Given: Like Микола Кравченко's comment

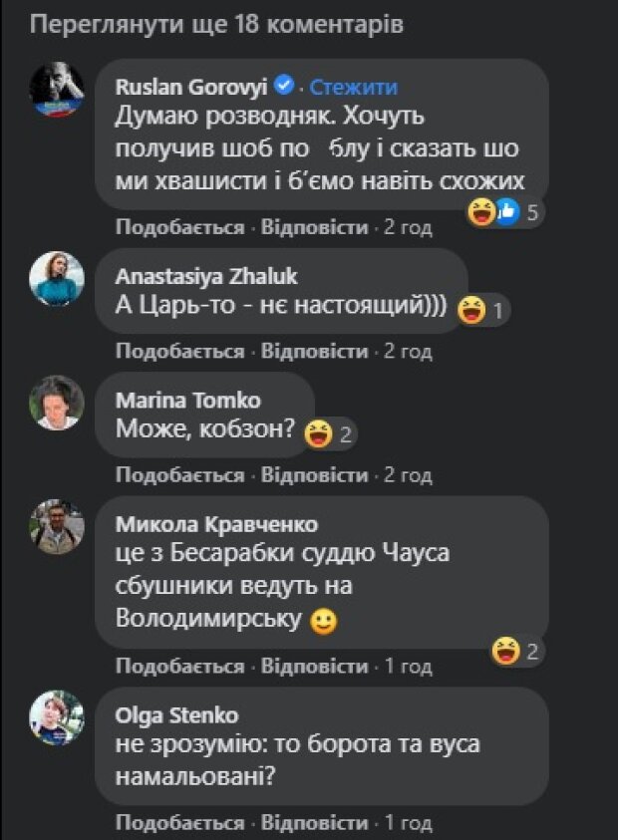Looking at the screenshot, I should click(179, 666).
